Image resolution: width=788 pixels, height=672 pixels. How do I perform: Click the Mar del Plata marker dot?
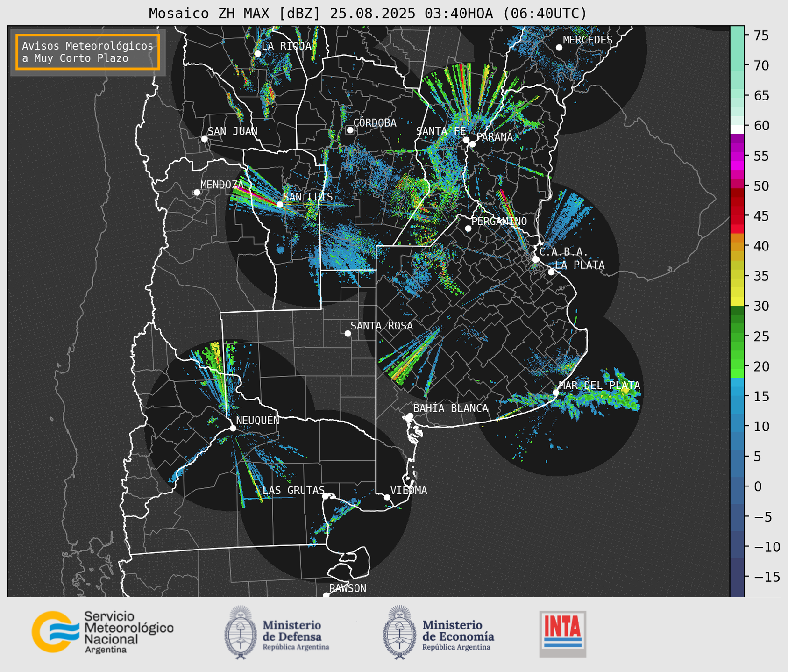coord(556,393)
